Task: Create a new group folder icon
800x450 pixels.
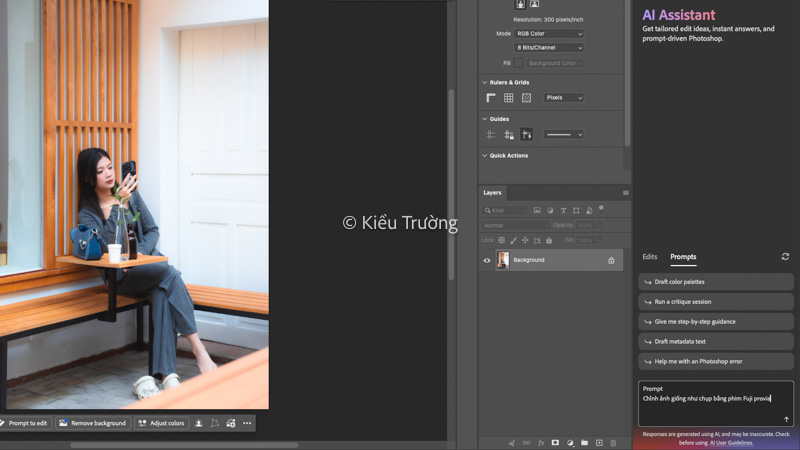Action: point(584,443)
